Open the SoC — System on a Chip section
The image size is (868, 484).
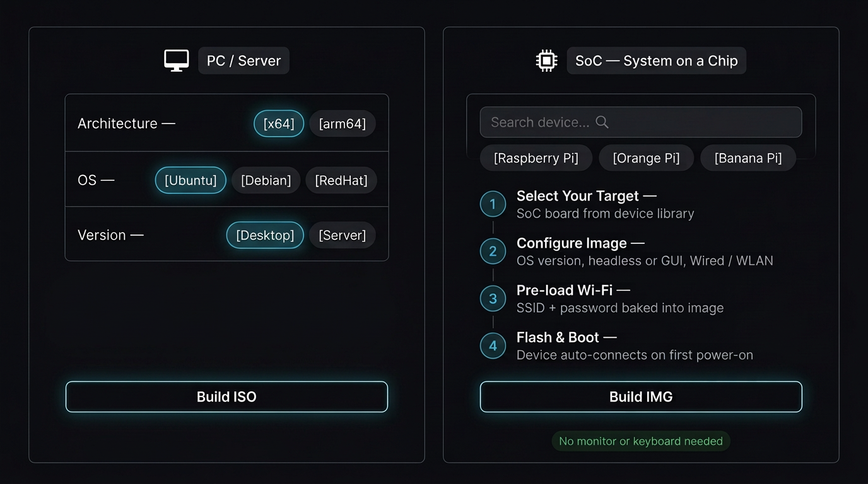coord(656,60)
